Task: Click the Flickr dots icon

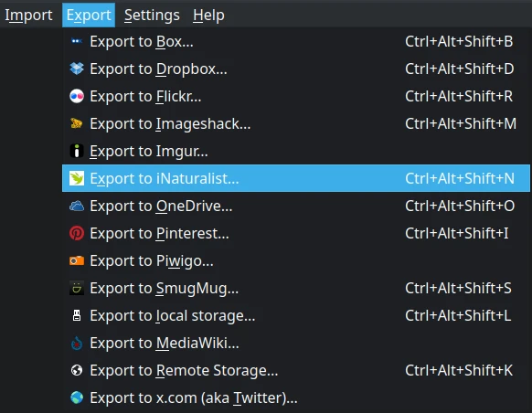Action: click(77, 96)
